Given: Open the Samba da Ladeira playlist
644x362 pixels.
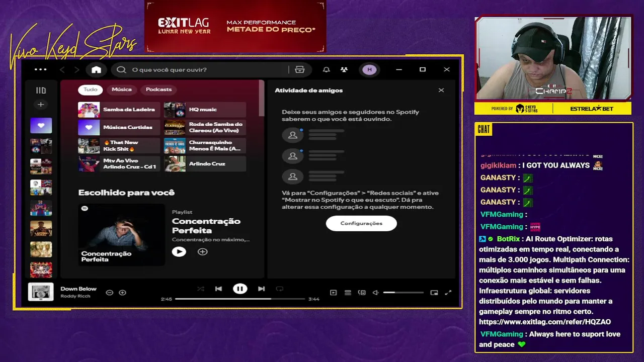Looking at the screenshot, I should pos(119,110).
